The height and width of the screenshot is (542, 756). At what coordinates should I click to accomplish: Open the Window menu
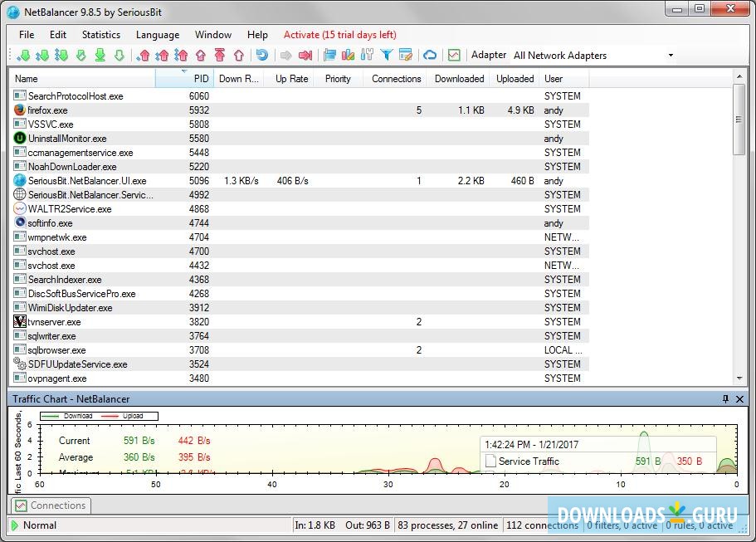point(213,35)
